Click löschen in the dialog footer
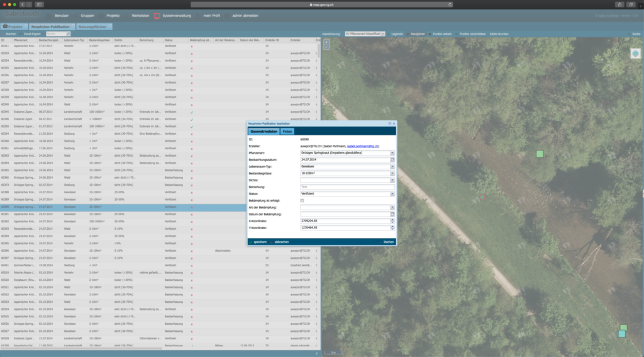This screenshot has width=644, height=357. point(387,242)
